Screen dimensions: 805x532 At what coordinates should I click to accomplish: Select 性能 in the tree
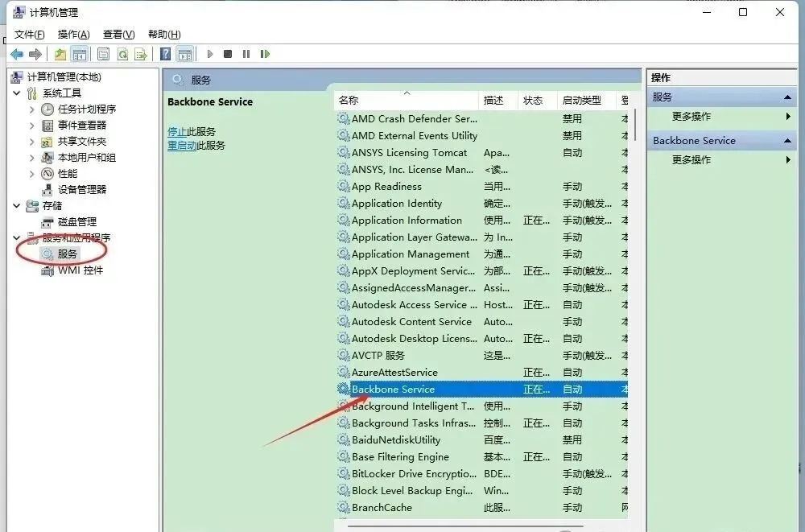point(68,174)
